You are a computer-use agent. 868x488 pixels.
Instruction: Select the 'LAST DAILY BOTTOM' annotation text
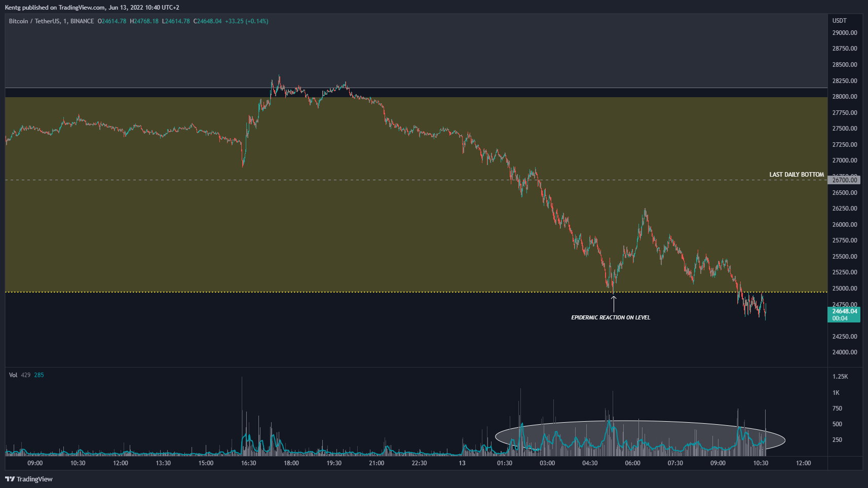coord(797,175)
